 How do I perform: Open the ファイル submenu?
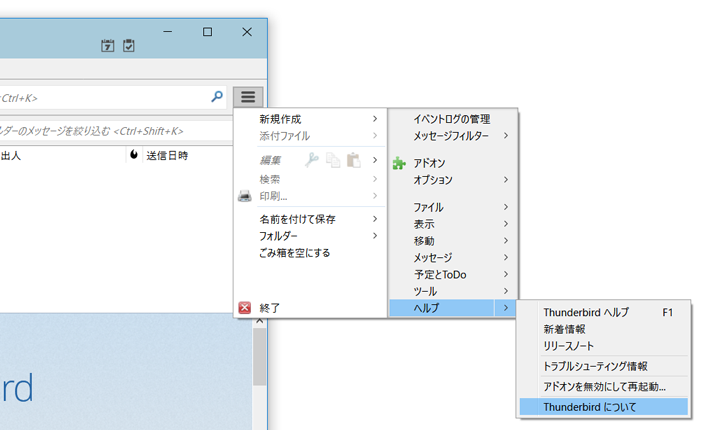(453, 207)
